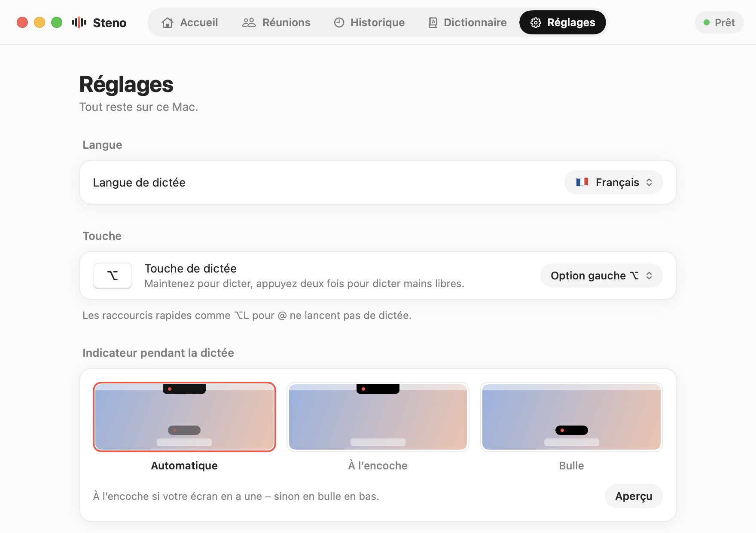Click the book icon next to Dictionnaire

(x=433, y=22)
